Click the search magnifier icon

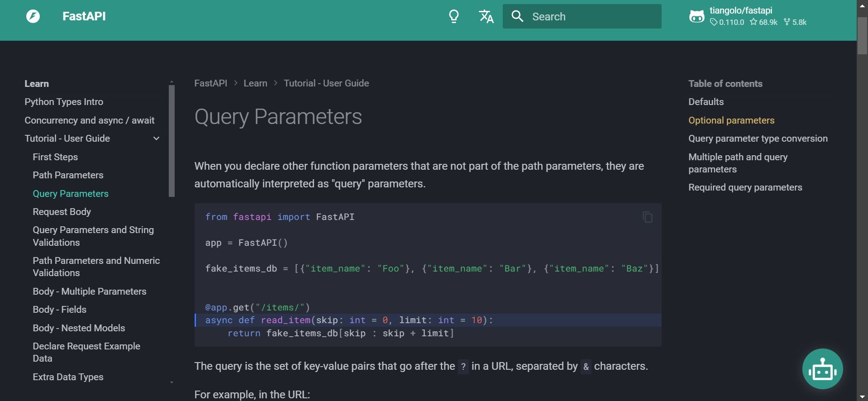click(517, 16)
